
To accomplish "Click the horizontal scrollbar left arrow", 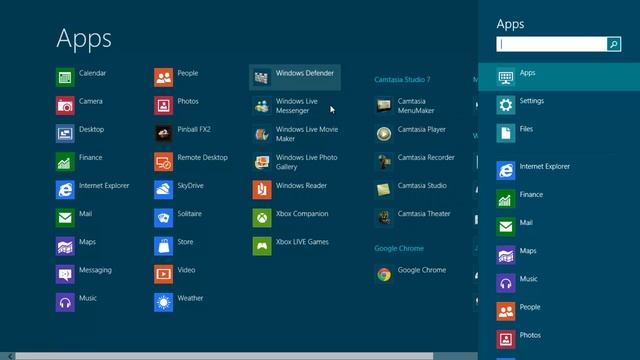I will (x=10, y=356).
